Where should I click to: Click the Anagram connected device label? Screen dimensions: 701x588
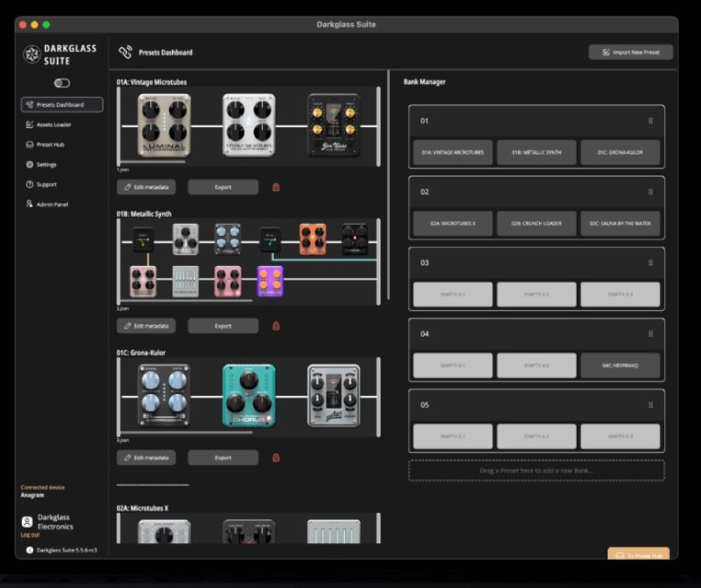pyautogui.click(x=32, y=495)
